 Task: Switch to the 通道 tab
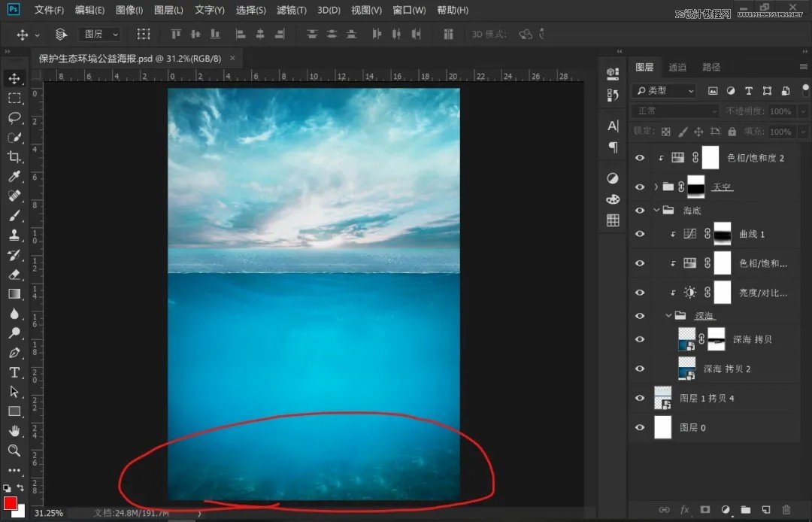click(676, 67)
